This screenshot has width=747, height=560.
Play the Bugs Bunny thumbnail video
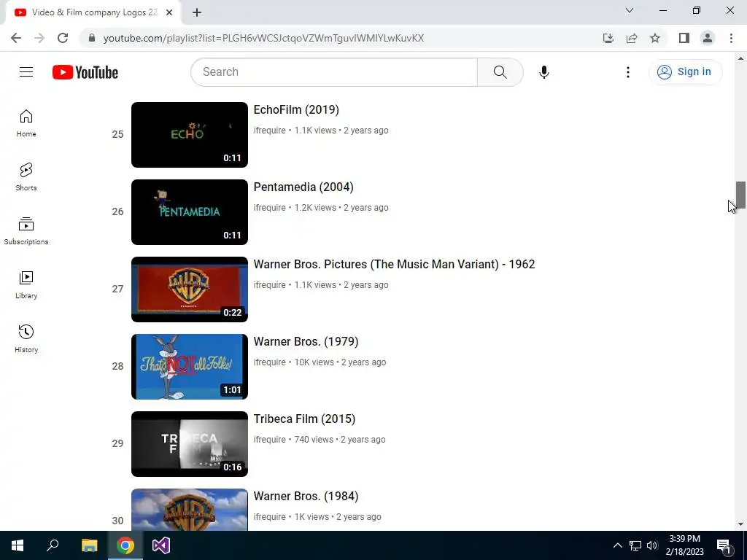click(190, 367)
